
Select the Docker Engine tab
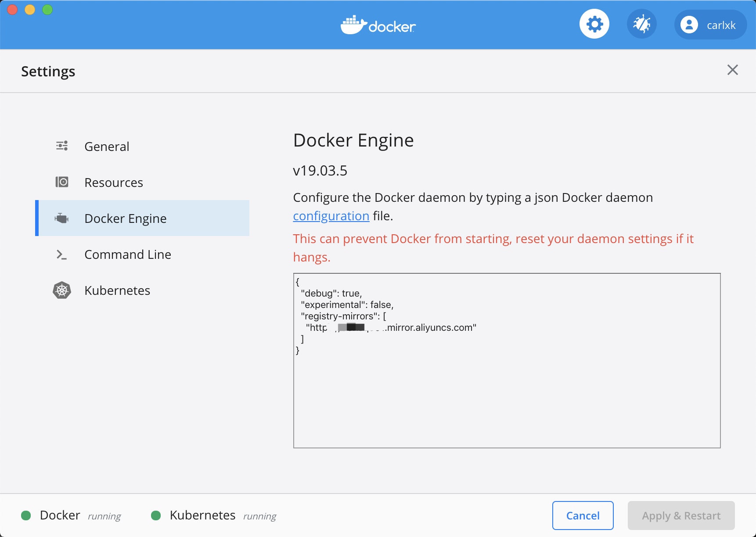[x=142, y=218]
